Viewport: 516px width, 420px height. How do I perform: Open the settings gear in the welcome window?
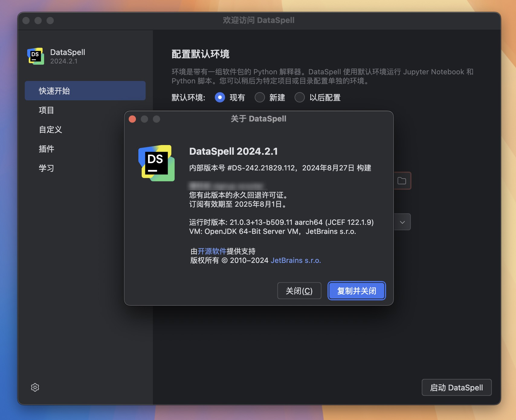pos(35,387)
